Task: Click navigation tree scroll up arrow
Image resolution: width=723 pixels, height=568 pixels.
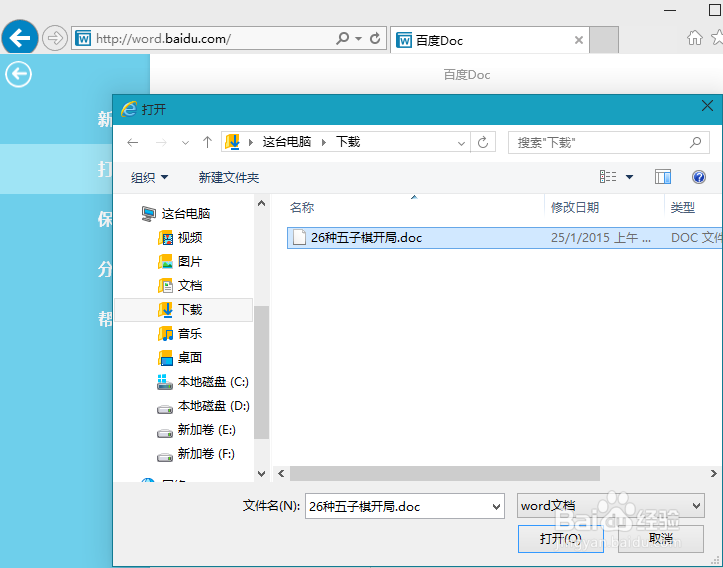Action: tap(261, 203)
